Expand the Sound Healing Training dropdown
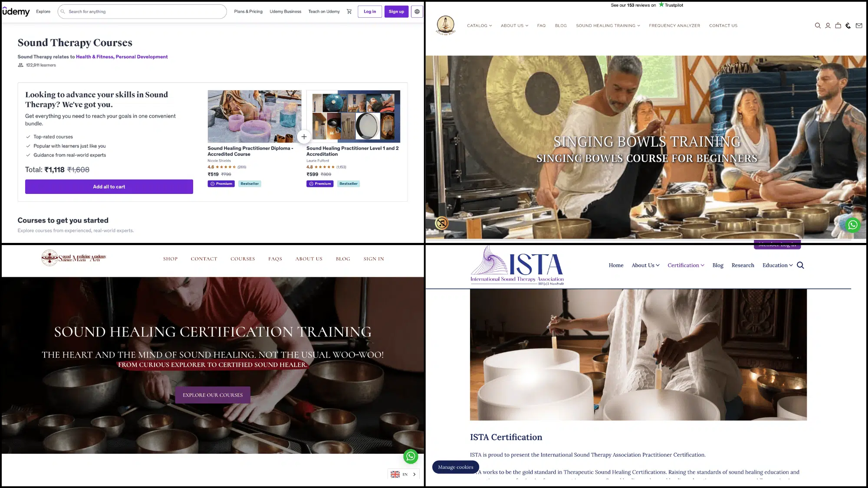Image resolution: width=868 pixels, height=488 pixels. (608, 26)
